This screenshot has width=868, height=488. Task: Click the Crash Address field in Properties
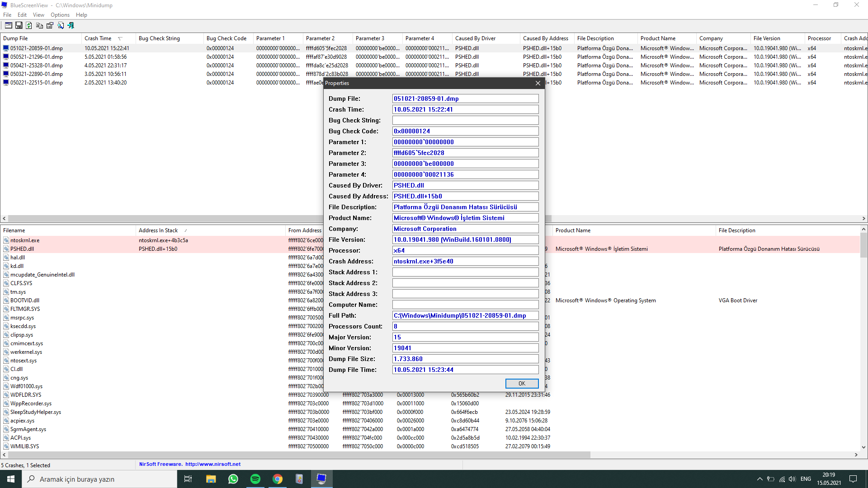(465, 261)
